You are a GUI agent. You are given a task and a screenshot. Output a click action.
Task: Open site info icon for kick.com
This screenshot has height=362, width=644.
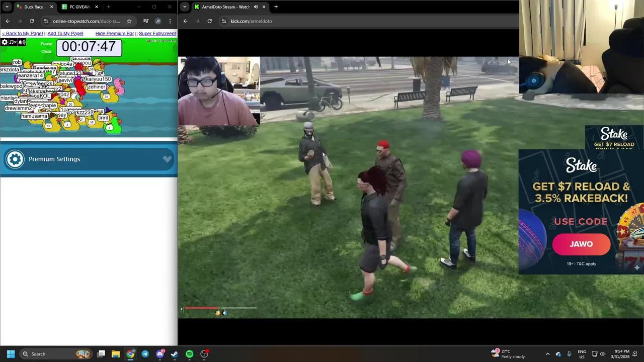pos(224,21)
